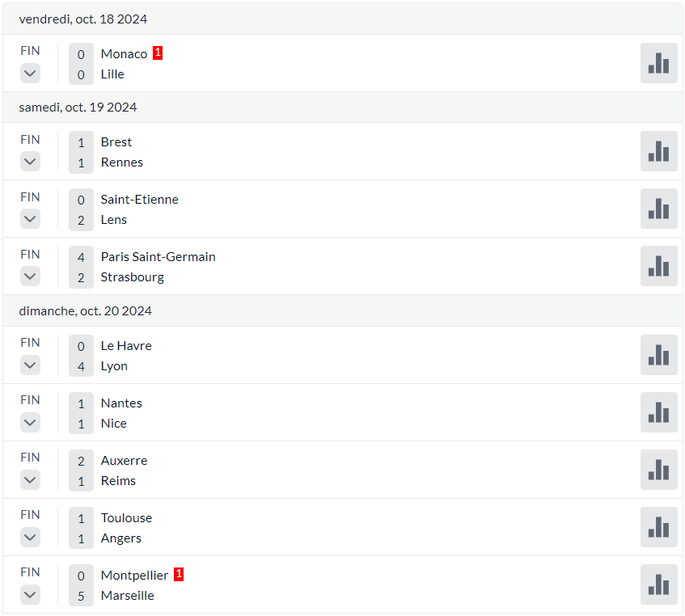The image size is (685, 616).
Task: Open statistics for Auxerre vs Reims
Action: 658,470
